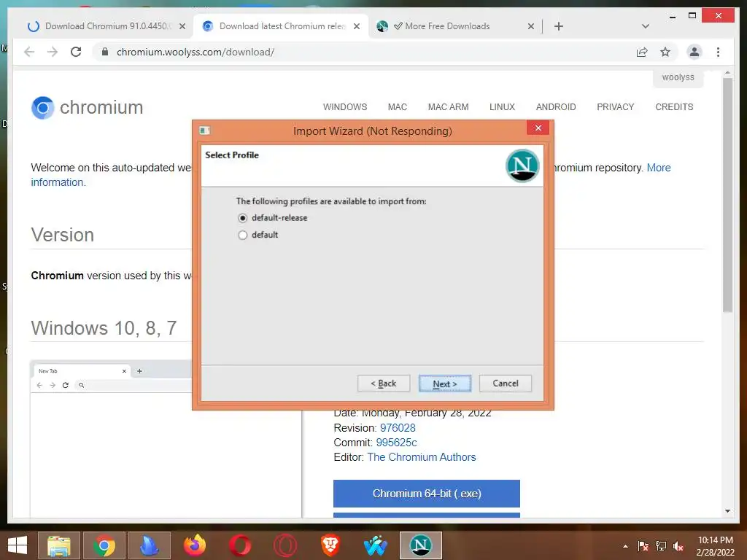Close the More Free Downloads tab

point(531,26)
